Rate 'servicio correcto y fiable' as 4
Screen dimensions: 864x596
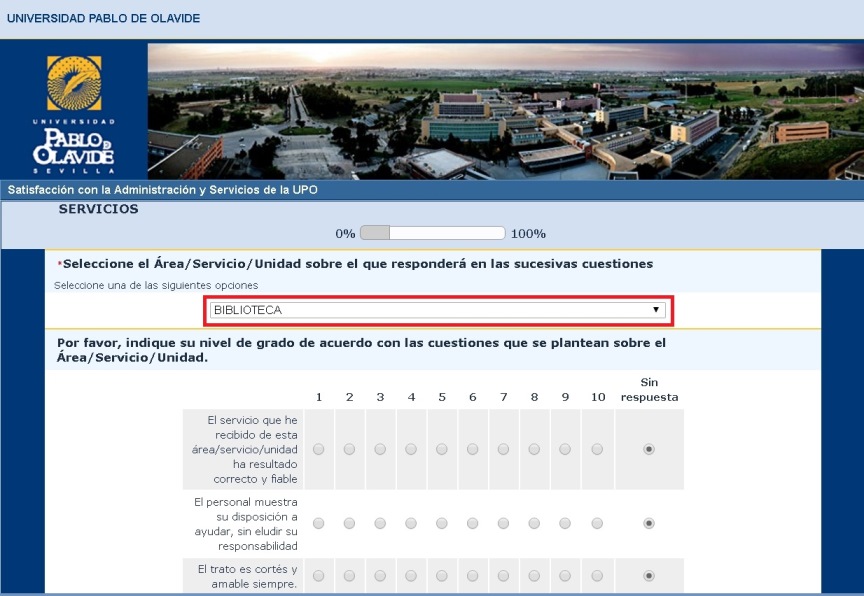click(411, 449)
